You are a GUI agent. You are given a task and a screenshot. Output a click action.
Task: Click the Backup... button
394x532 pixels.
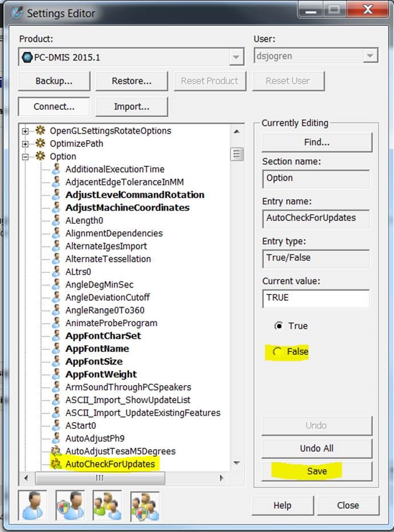point(54,81)
